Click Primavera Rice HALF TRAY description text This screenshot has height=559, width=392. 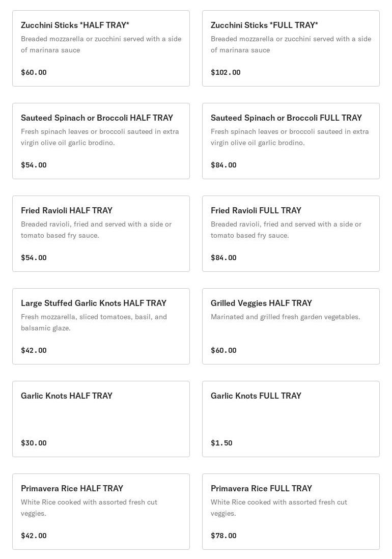(x=89, y=508)
